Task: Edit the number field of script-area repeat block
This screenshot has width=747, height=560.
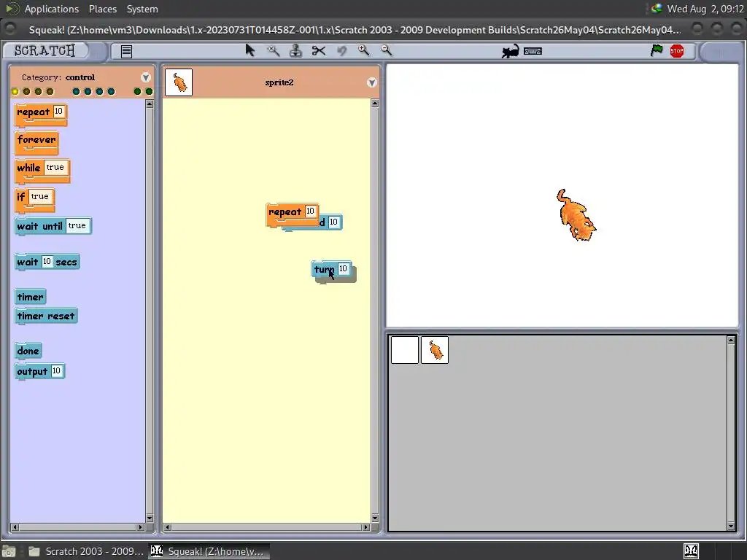Action: pyautogui.click(x=310, y=211)
